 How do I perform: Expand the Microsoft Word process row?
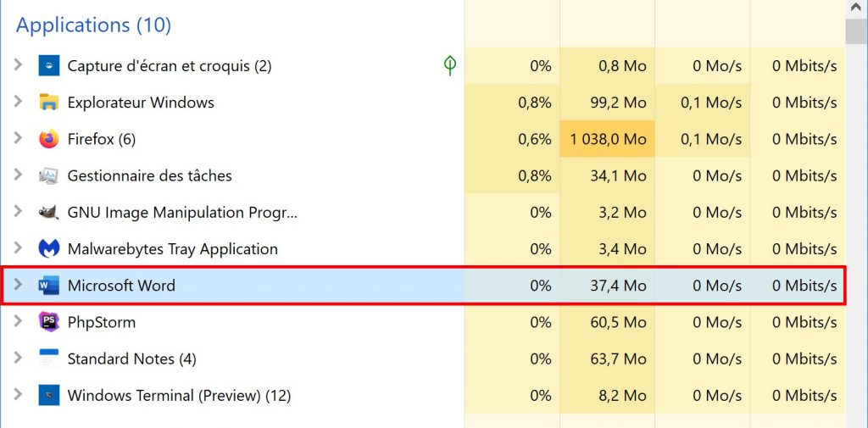point(18,286)
